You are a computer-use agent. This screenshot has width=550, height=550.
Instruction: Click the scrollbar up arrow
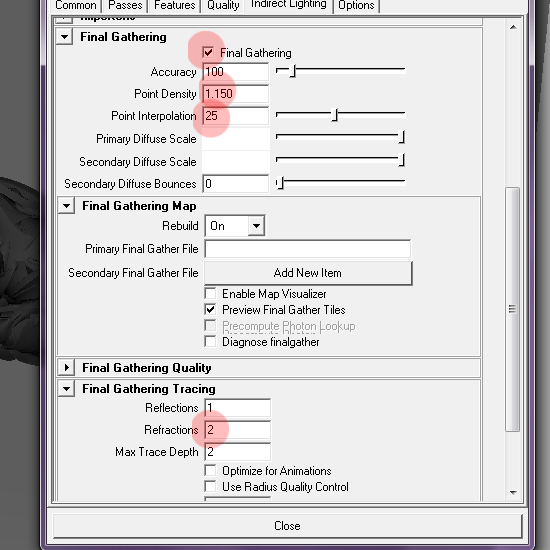pos(513,27)
